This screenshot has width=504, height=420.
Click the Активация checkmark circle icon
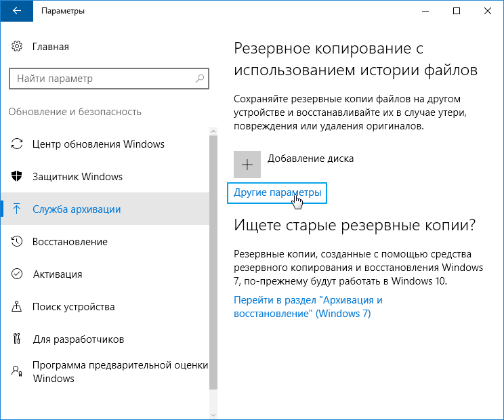click(17, 274)
